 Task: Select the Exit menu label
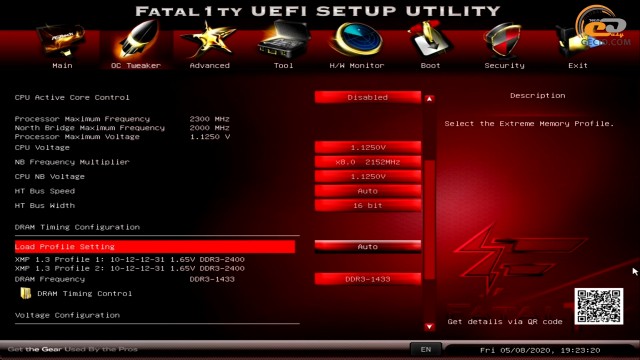tap(578, 65)
